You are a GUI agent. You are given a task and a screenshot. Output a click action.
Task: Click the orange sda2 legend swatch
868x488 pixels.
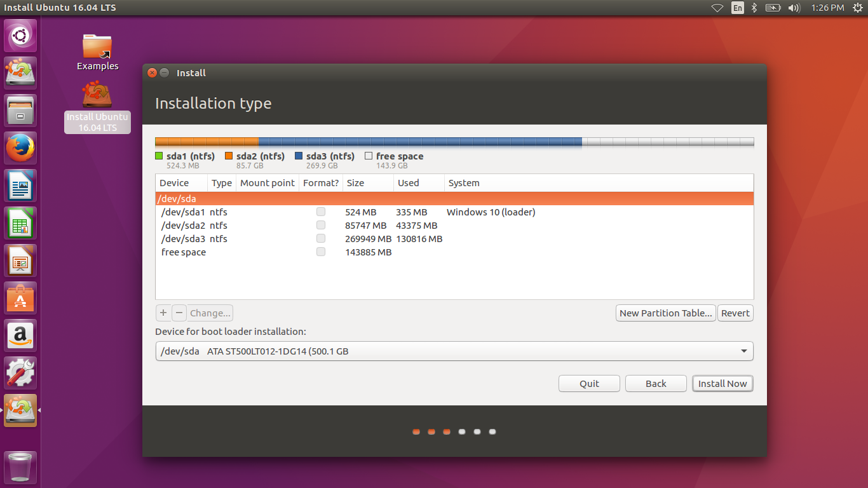(x=229, y=156)
